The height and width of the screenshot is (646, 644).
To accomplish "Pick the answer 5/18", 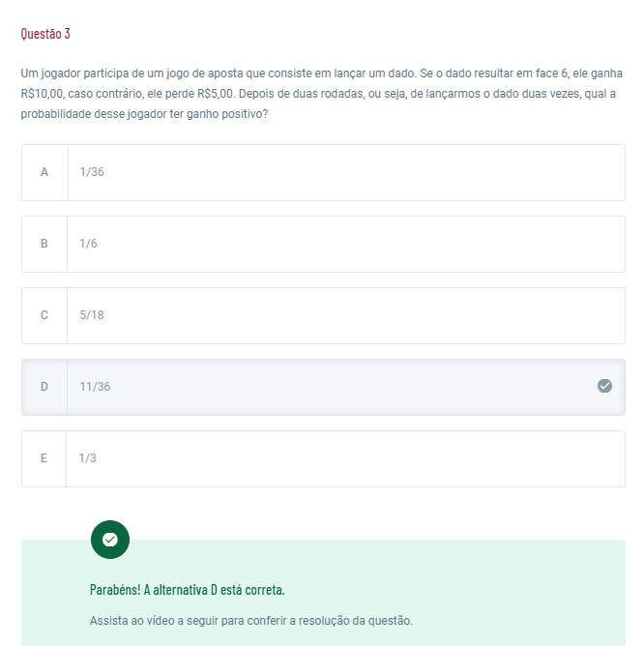I will 92,315.
